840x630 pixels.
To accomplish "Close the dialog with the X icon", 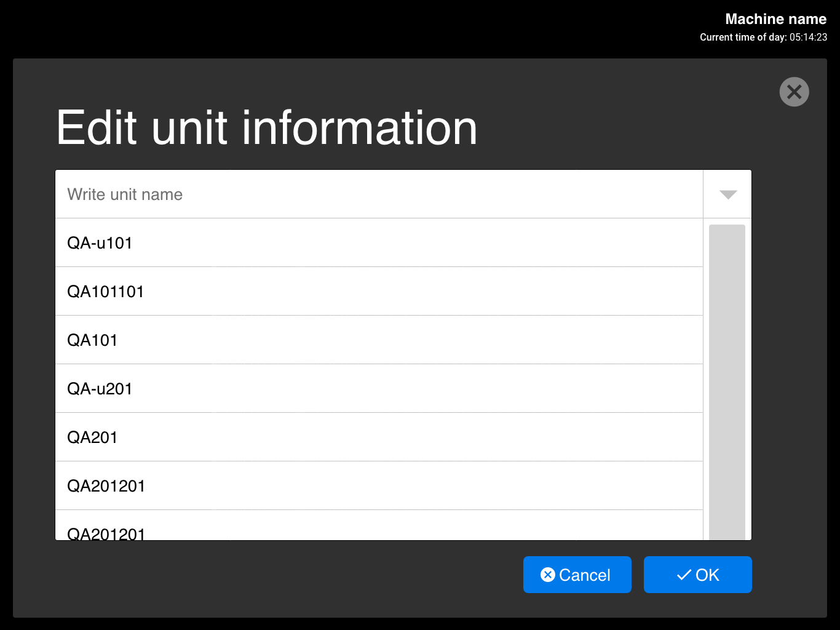I will [794, 92].
